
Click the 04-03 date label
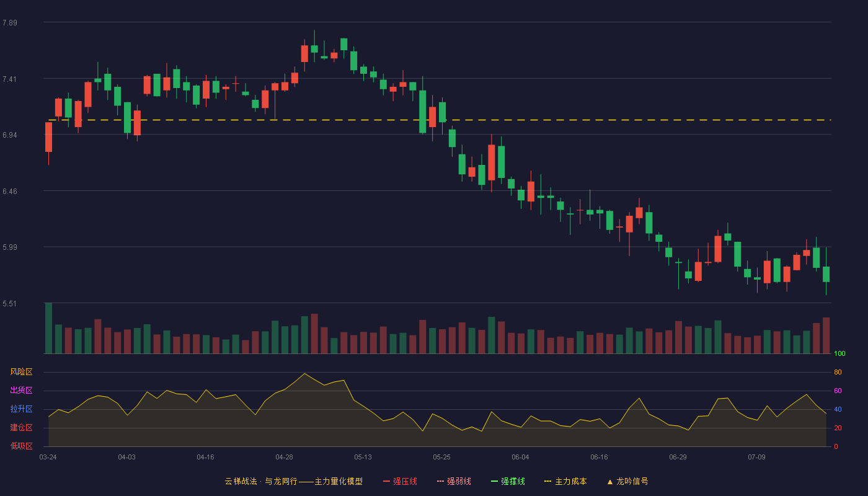coord(126,457)
